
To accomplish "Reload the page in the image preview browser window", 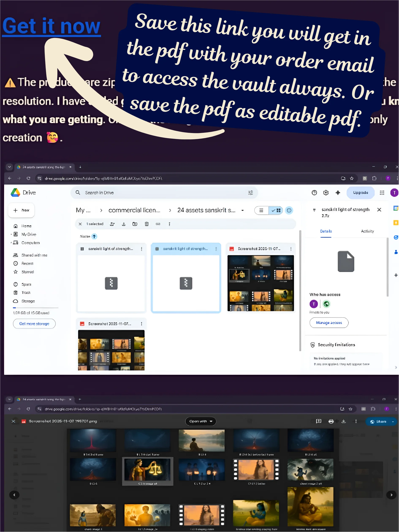I will 28,409.
